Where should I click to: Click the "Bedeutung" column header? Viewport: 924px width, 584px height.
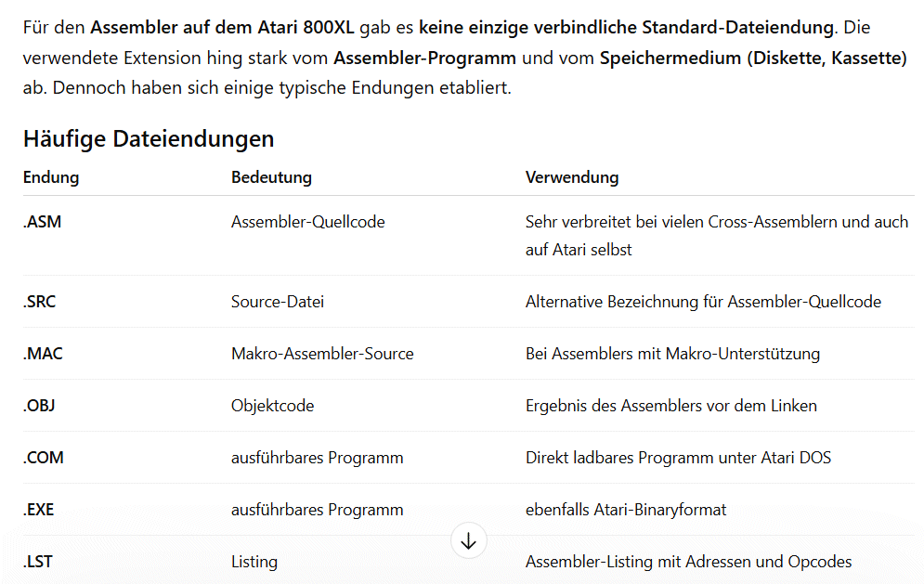(271, 177)
